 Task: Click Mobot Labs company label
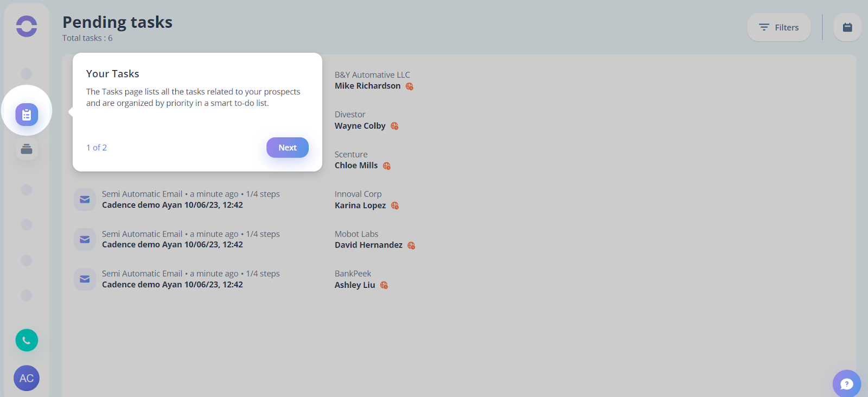[356, 234]
